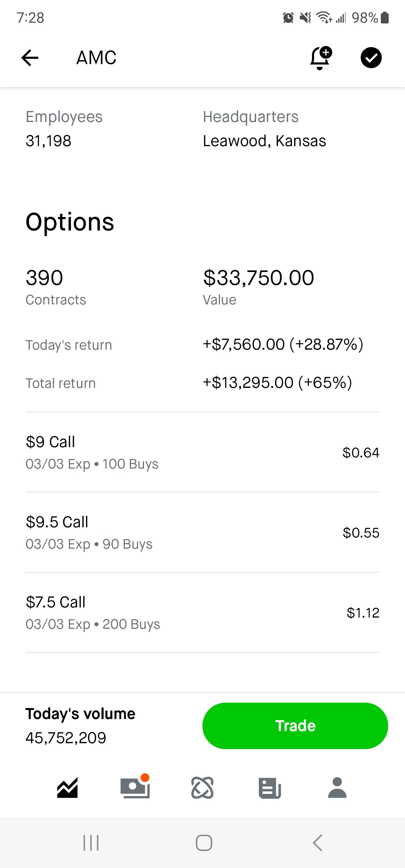Viewport: 405px width, 868px height.
Task: Tap the $0.55 price of $9.5 Call
Action: tap(361, 533)
